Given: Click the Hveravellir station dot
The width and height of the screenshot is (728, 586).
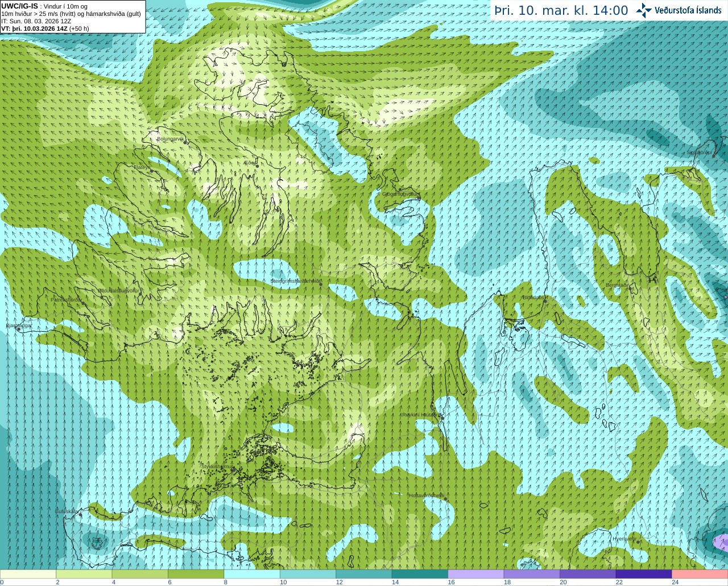Looking at the screenshot, I should (638, 542).
